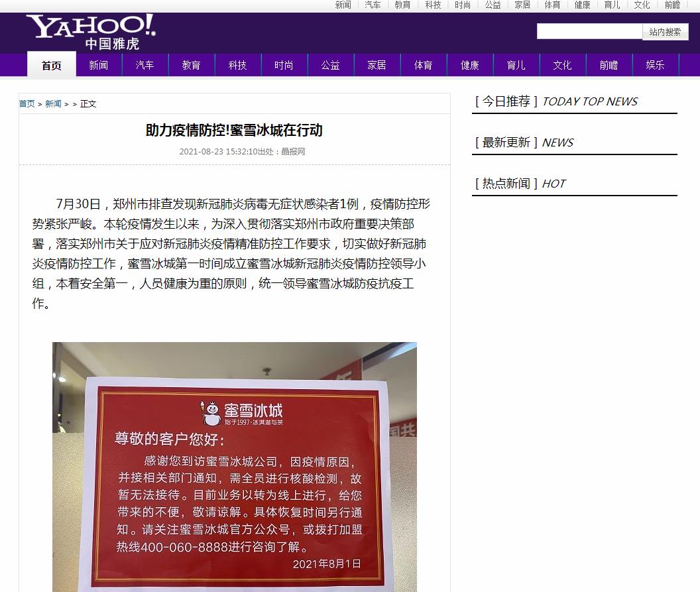Select 汽车 in the purple navigation bar
Viewport: 700px width, 592px height.
(x=145, y=65)
